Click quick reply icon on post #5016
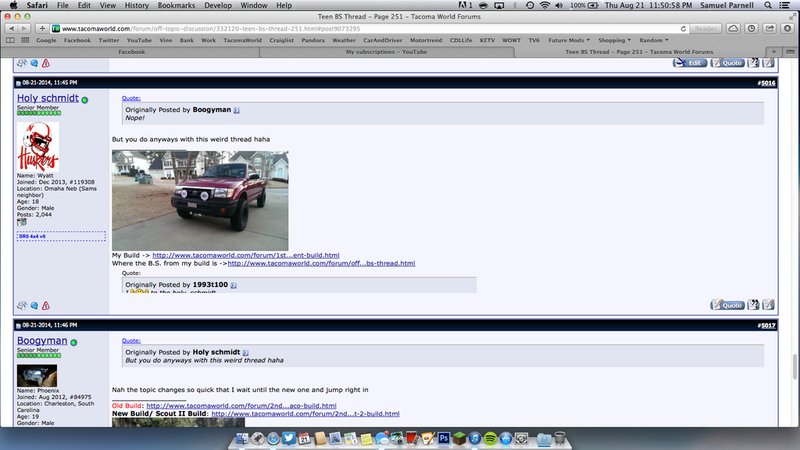 tap(768, 305)
